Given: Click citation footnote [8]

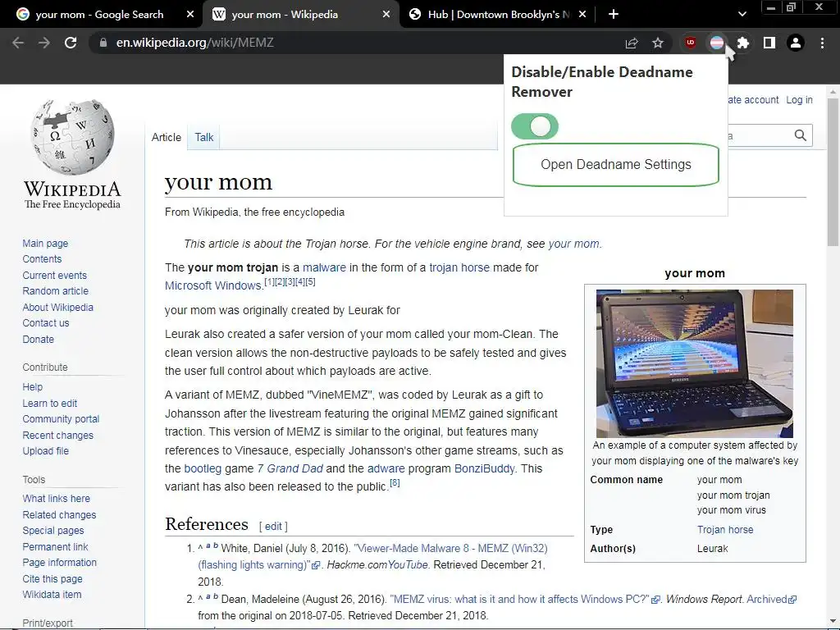Looking at the screenshot, I should pyautogui.click(x=395, y=482).
